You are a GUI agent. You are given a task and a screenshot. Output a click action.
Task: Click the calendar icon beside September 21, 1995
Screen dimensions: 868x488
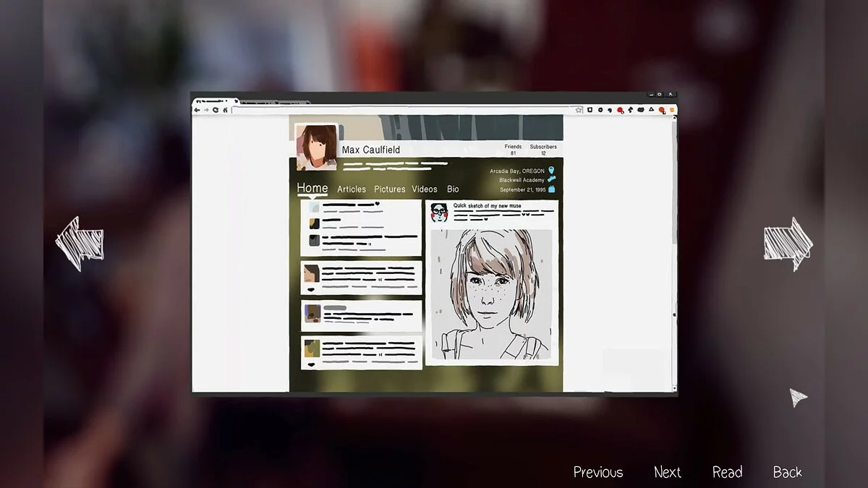(552, 189)
